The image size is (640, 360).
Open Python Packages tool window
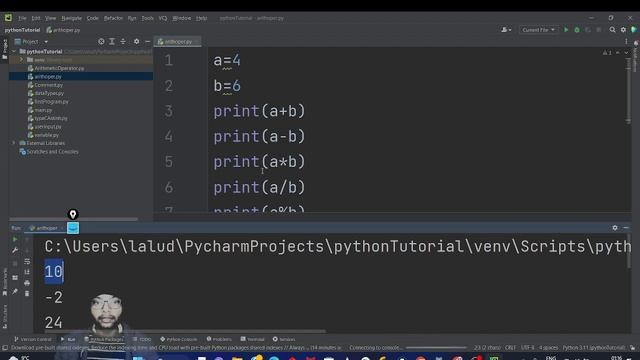[104, 339]
